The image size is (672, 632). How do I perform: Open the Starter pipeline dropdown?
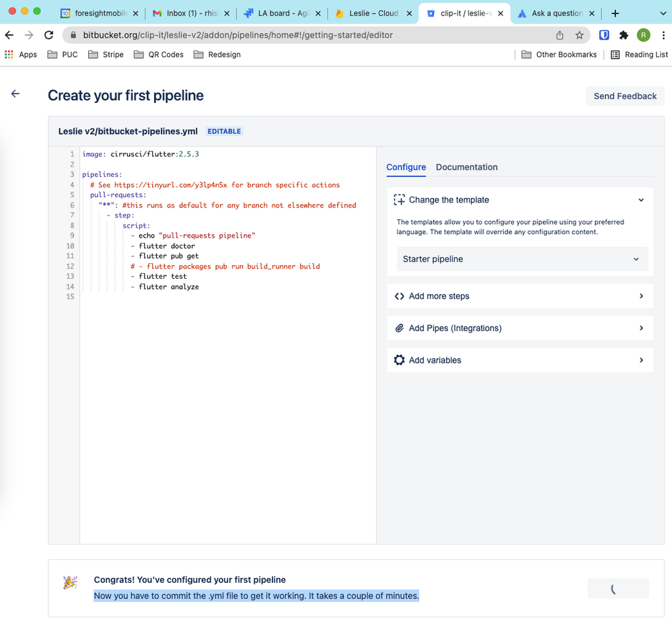[x=522, y=259]
